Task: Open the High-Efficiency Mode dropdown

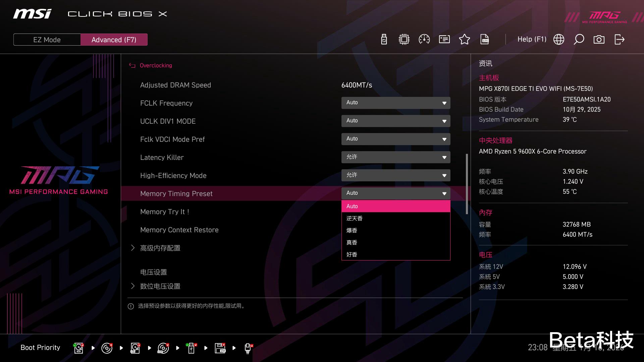Action: (396, 175)
